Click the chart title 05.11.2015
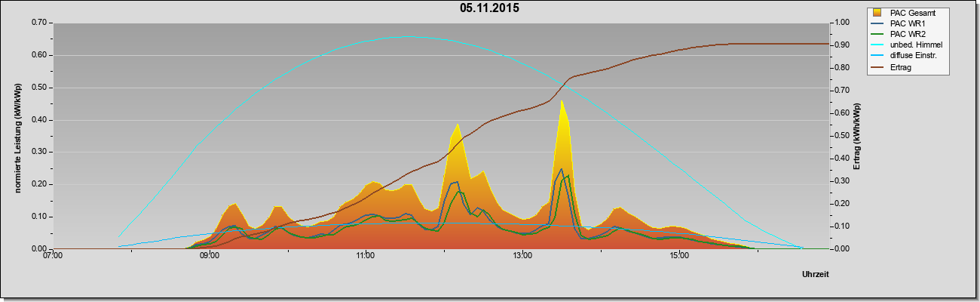Image resolution: width=980 pixels, height=302 pixels. 490,9
